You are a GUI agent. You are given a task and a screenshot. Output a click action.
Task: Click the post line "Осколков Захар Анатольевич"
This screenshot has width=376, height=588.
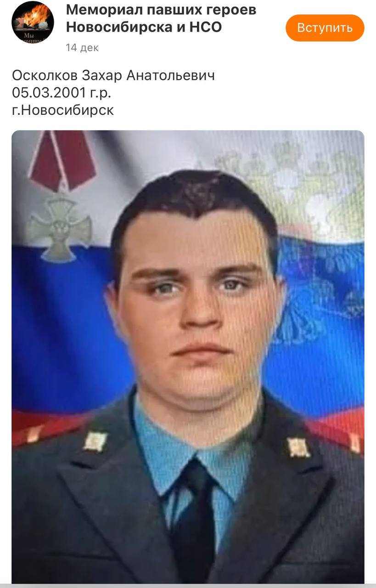click(113, 75)
